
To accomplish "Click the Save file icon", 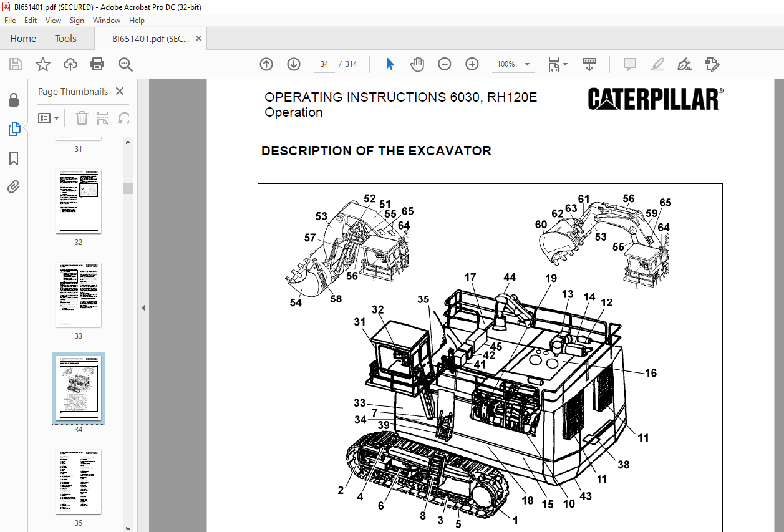I will pos(16,64).
